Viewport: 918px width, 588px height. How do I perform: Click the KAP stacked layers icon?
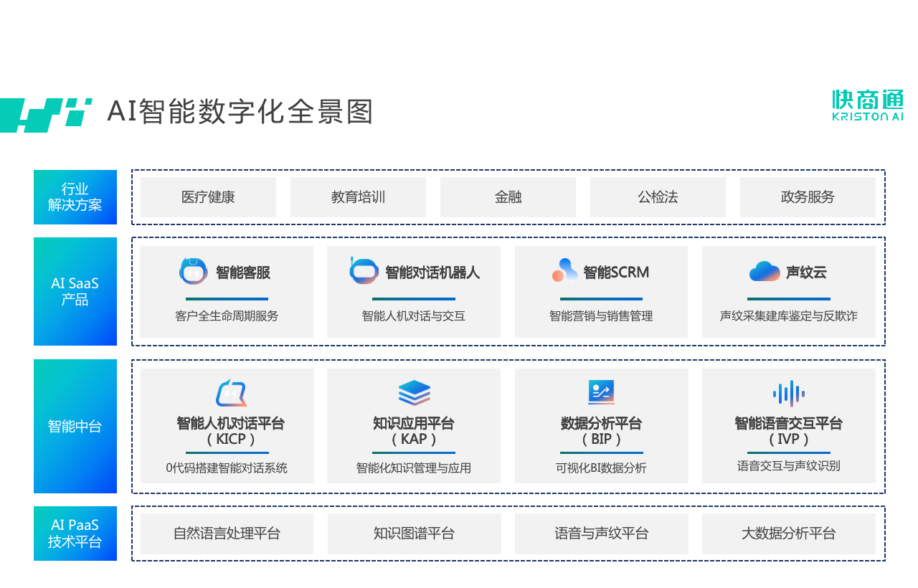(414, 393)
